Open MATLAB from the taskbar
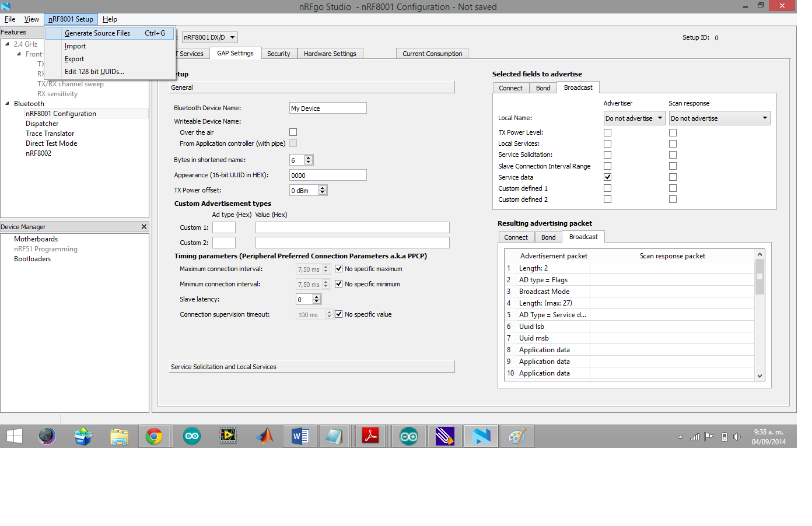Image resolution: width=812 pixels, height=526 pixels. click(264, 436)
